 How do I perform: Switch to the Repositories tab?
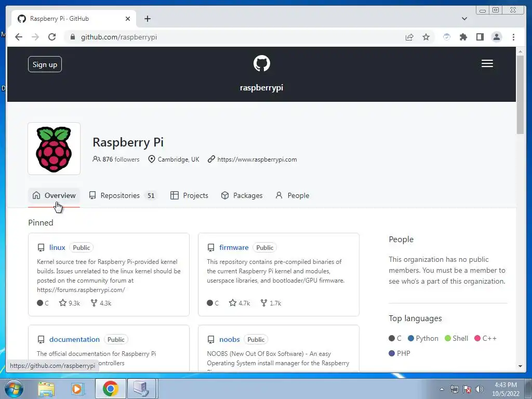123,195
